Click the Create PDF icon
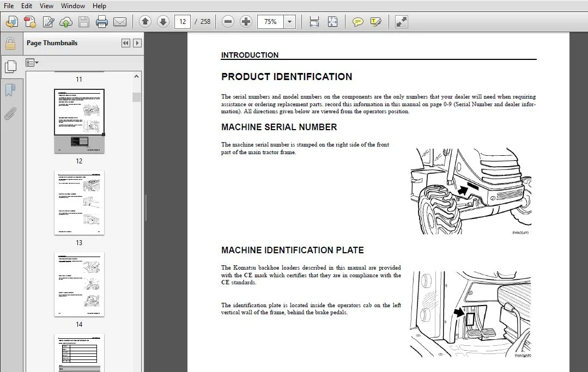Screen dimensions: 588x372 tap(30, 22)
